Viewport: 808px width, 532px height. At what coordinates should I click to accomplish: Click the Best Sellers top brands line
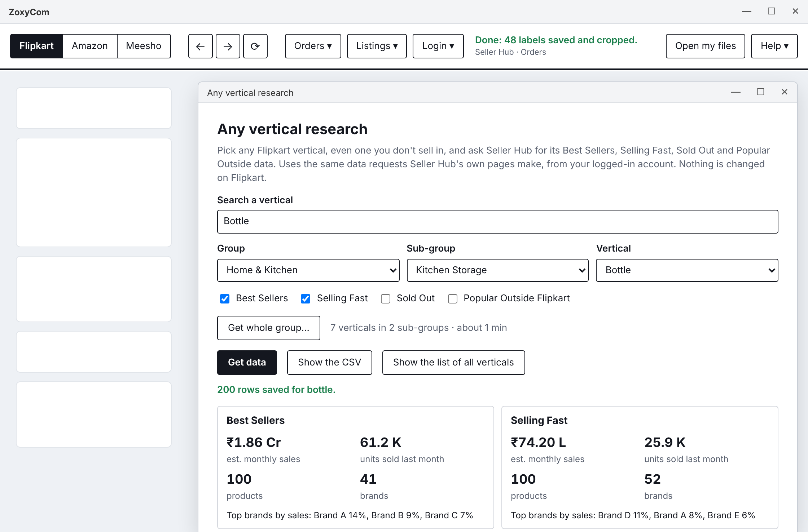click(350, 515)
